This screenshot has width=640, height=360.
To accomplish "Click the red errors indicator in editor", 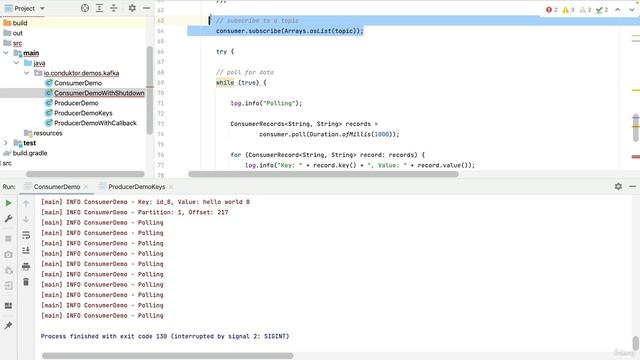I will 551,10.
